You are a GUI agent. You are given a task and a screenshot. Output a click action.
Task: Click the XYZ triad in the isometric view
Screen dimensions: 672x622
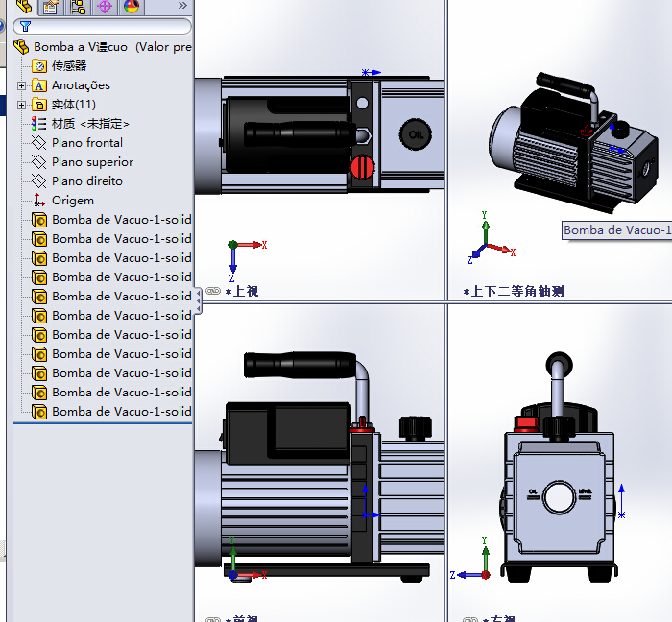[x=491, y=238]
